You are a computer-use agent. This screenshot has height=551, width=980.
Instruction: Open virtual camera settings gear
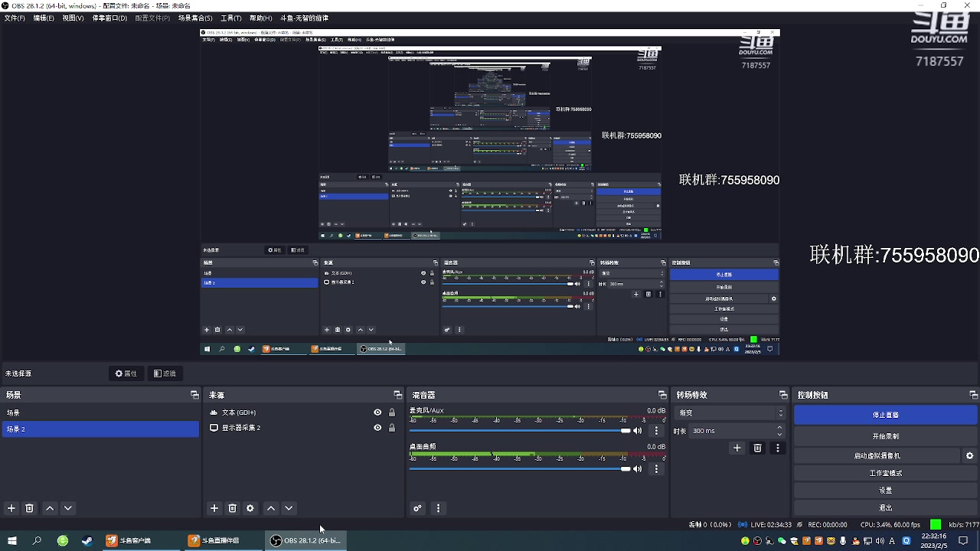970,455
